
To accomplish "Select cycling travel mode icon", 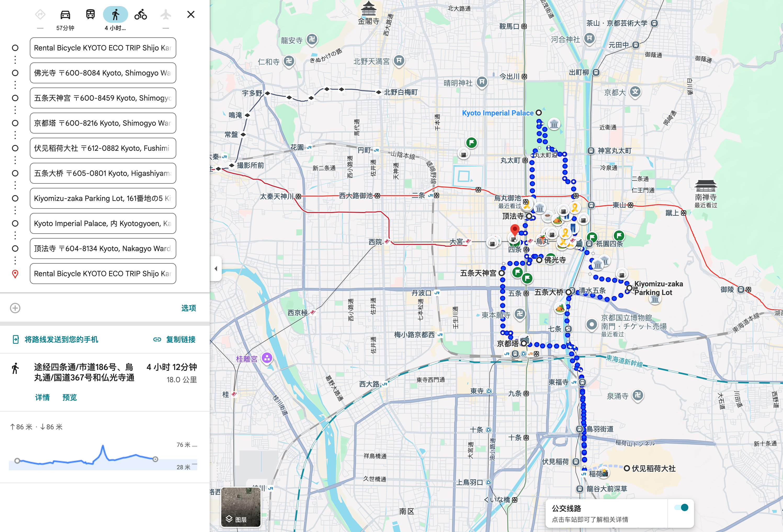I will pyautogui.click(x=140, y=15).
